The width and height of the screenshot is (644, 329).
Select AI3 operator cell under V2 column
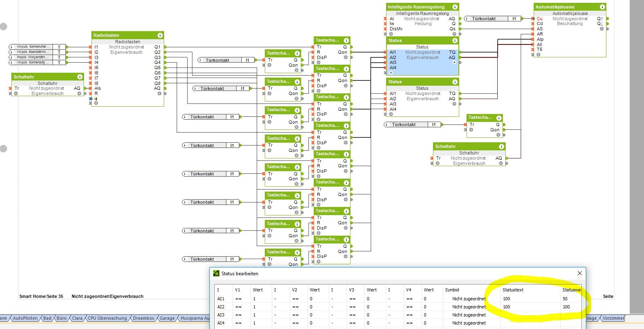[296, 315]
